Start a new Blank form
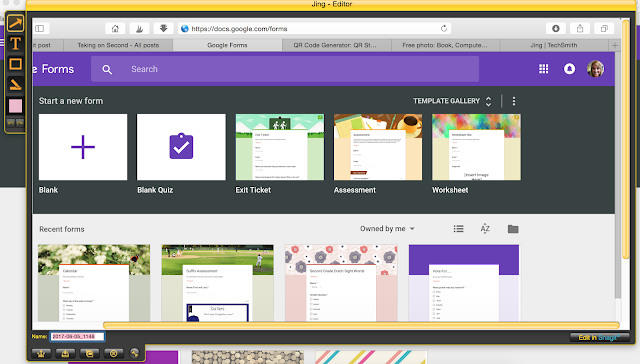640x364 pixels. tap(83, 147)
